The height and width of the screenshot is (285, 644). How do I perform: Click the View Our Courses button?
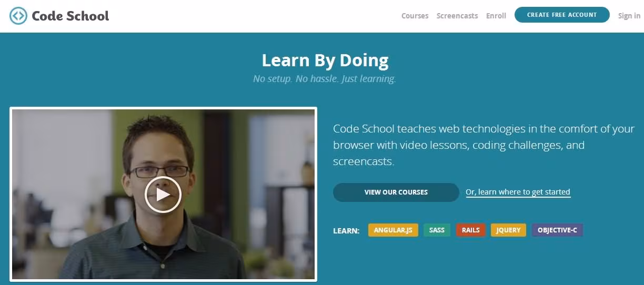coord(396,192)
